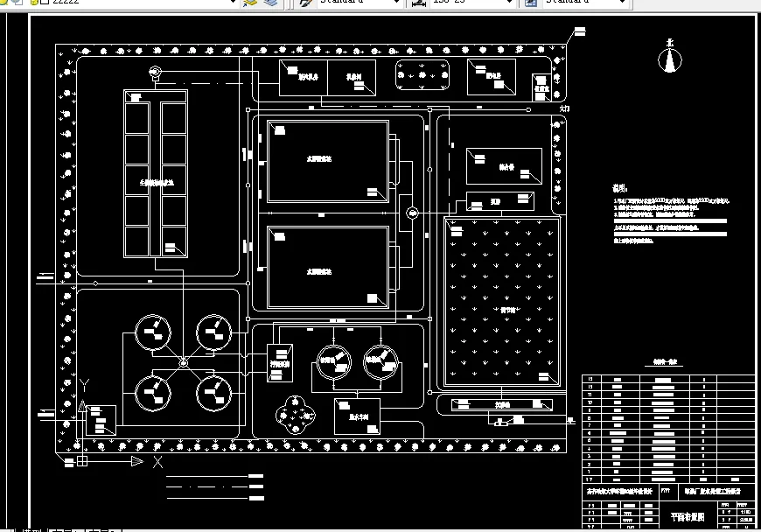761x532 pixels.
Task: Expand the ISO-25 dimension style dropdown
Action: click(x=509, y=2)
